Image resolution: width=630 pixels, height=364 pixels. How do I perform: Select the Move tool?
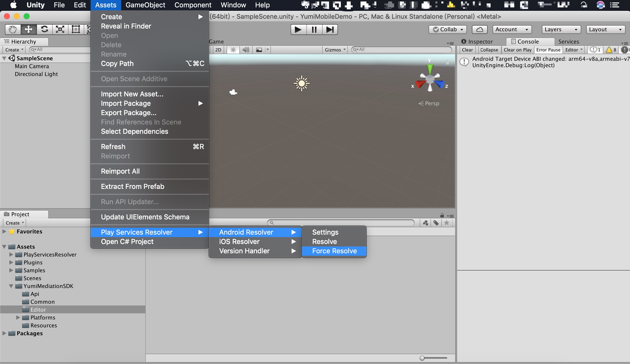(x=28, y=29)
